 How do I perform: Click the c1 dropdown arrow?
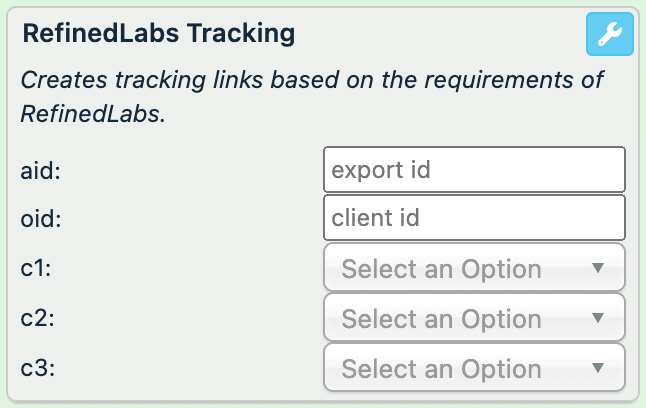[598, 268]
